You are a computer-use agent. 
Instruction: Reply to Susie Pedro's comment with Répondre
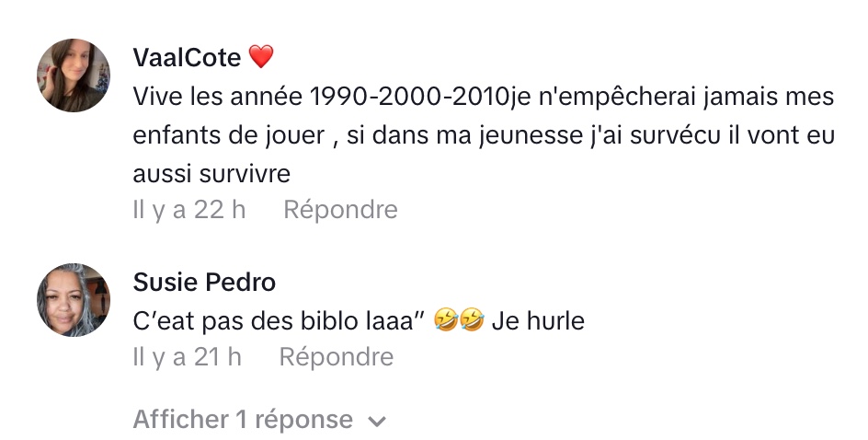pos(336,357)
